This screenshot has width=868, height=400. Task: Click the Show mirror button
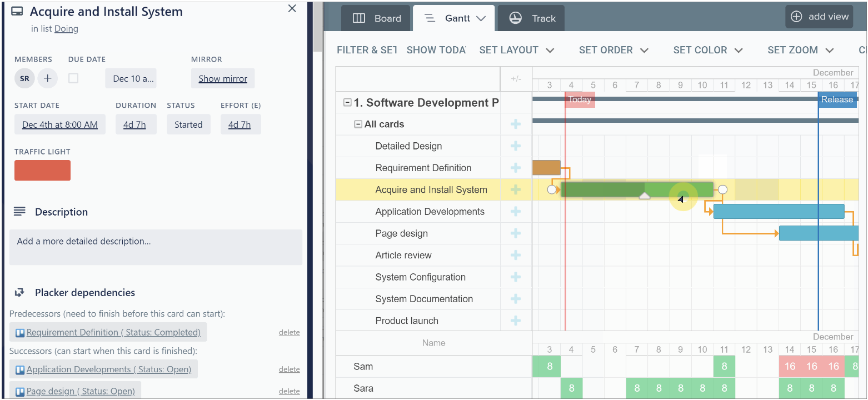[x=223, y=78]
